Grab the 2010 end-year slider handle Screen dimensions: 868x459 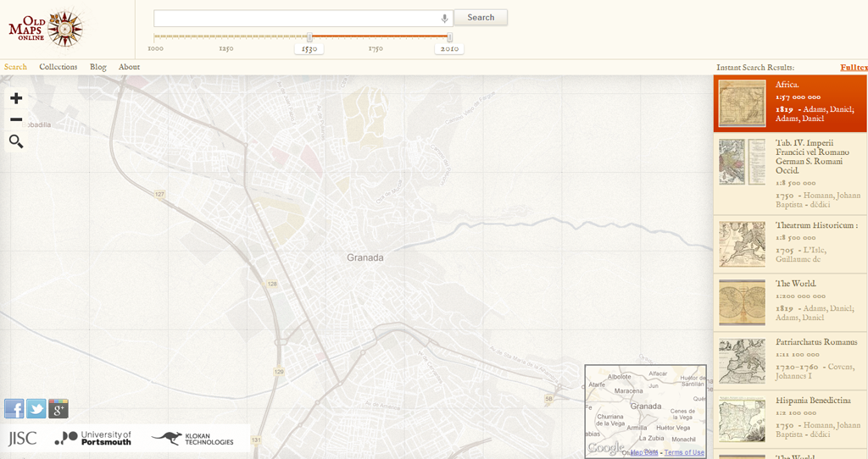449,37
